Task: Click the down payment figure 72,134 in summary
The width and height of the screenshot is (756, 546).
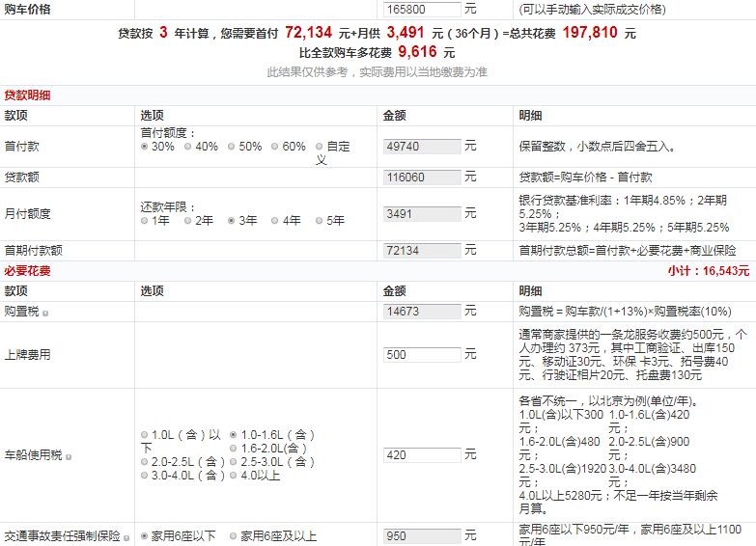Action: tap(309, 32)
